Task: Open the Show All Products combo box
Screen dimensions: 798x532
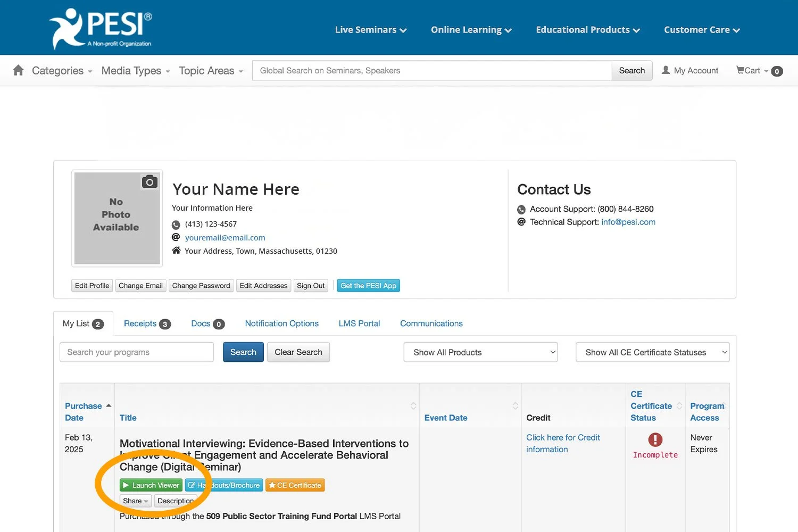Action: [481, 352]
